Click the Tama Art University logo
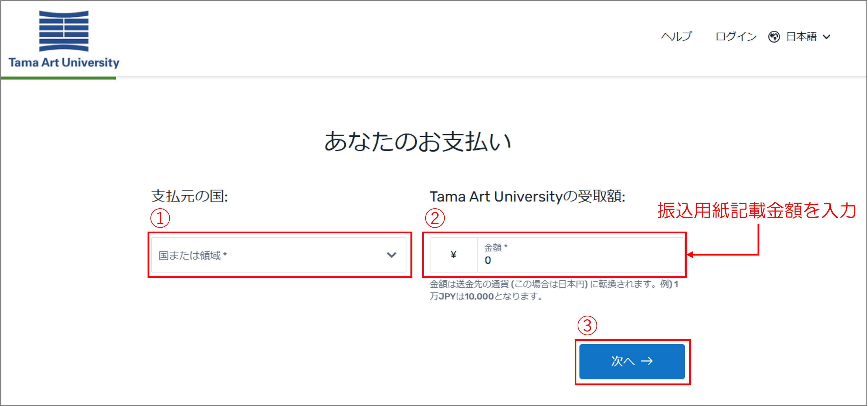Viewport: 868px width, 406px height. 64,39
